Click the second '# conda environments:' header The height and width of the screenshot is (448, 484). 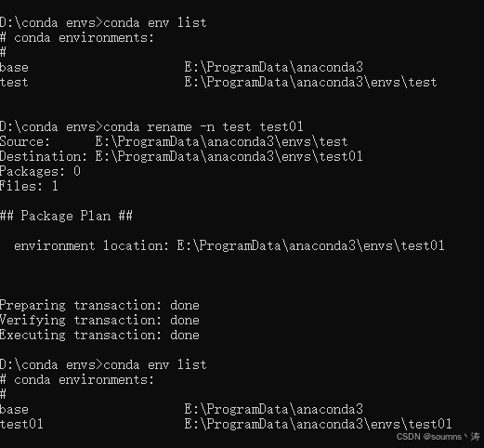(77, 379)
